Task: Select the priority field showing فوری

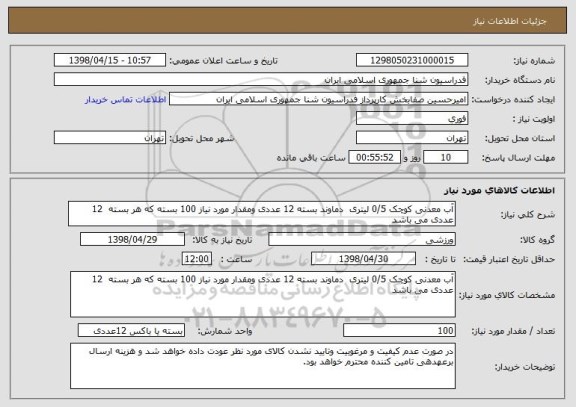Action: tap(412, 119)
